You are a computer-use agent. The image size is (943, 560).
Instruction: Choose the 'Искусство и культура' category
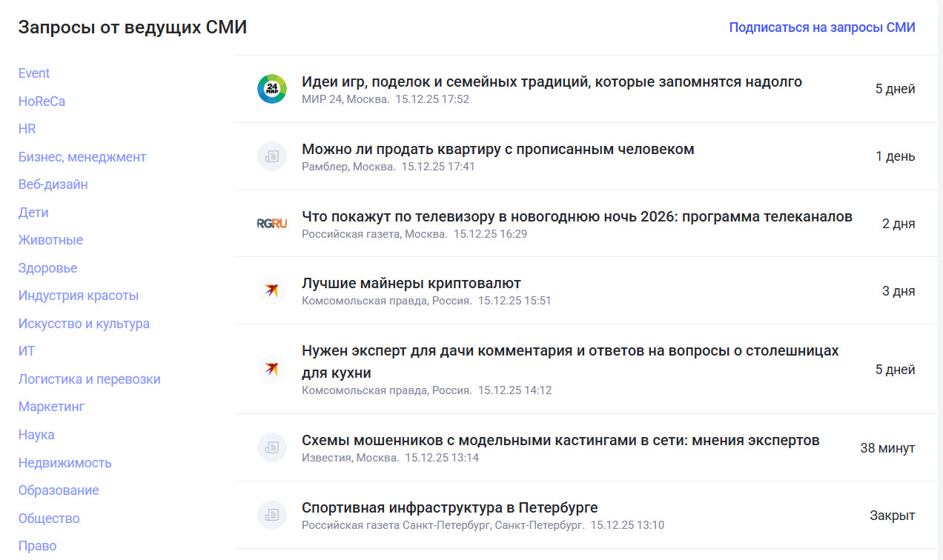[x=84, y=324]
